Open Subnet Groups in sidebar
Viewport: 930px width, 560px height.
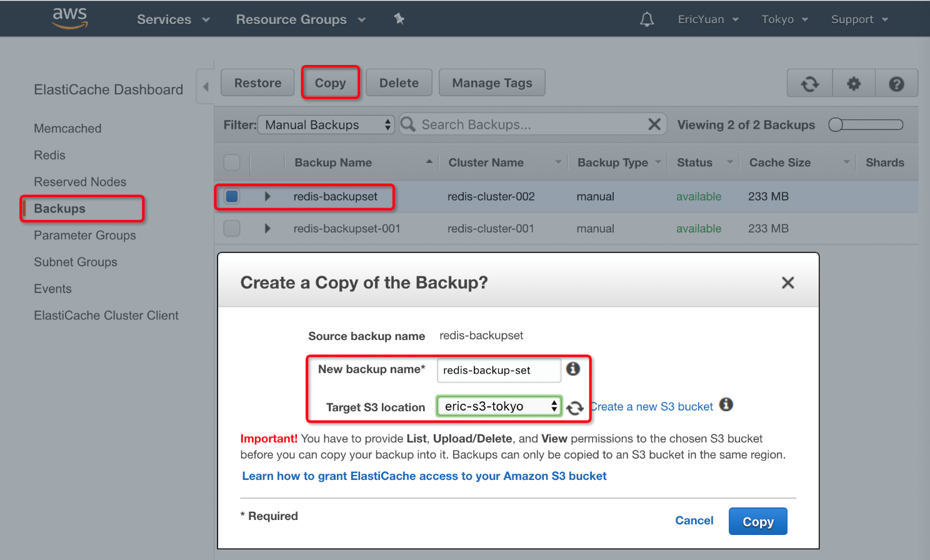coord(76,262)
